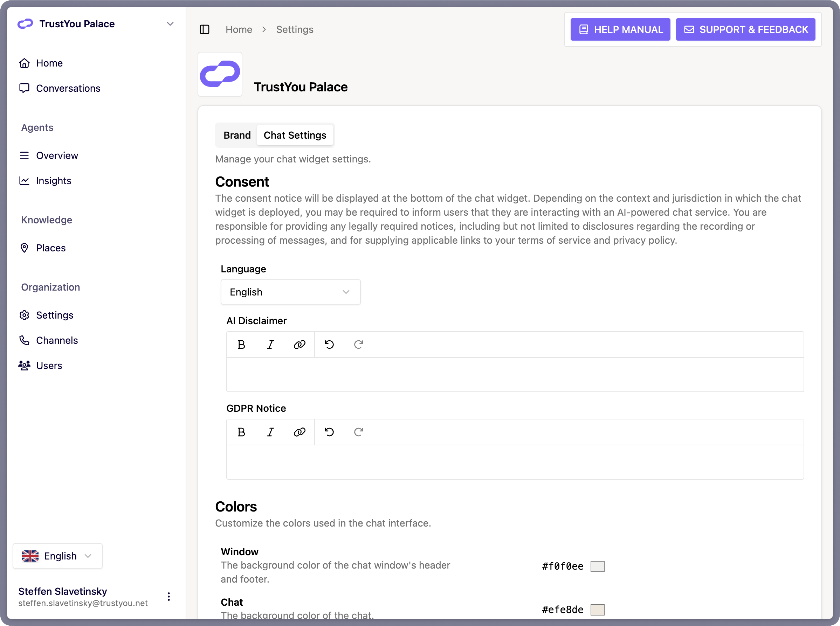The image size is (840, 626).
Task: Open the Window color swatch #f0f0ee
Action: click(597, 566)
